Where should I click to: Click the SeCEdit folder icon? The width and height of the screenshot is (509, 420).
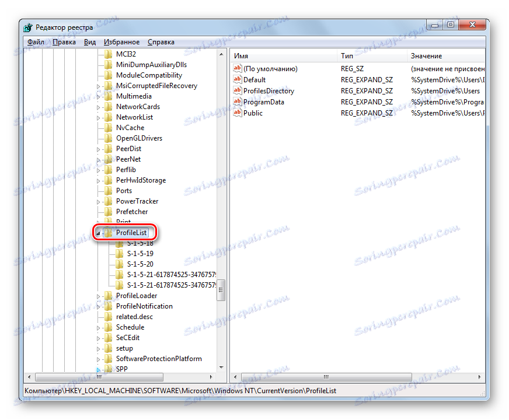[x=109, y=338]
